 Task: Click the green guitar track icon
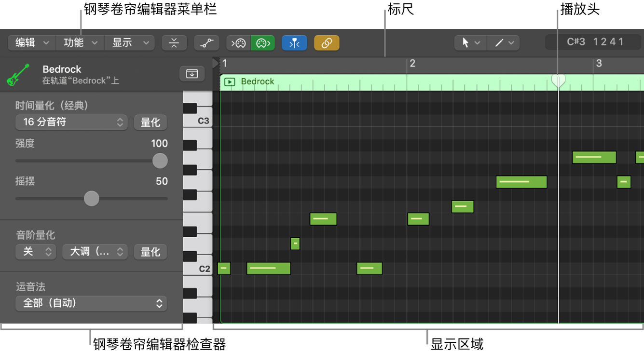click(x=17, y=74)
